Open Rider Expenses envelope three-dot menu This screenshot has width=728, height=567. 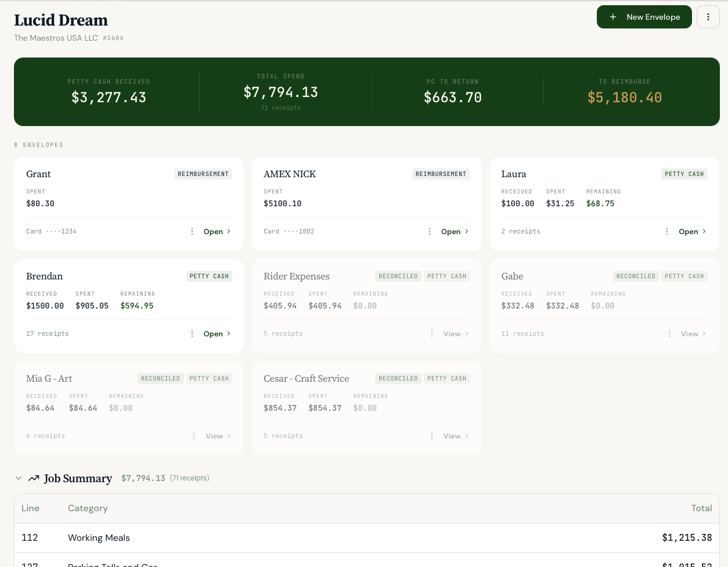click(x=432, y=333)
